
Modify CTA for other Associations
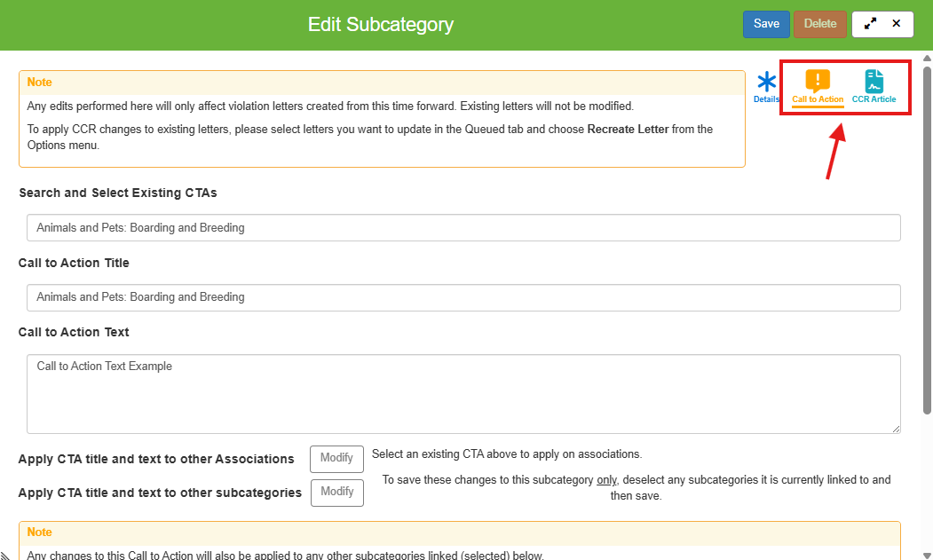coord(336,459)
